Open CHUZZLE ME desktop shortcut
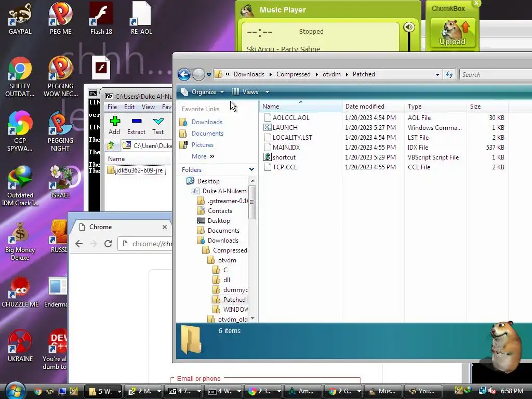The image size is (532, 399). tap(20, 291)
